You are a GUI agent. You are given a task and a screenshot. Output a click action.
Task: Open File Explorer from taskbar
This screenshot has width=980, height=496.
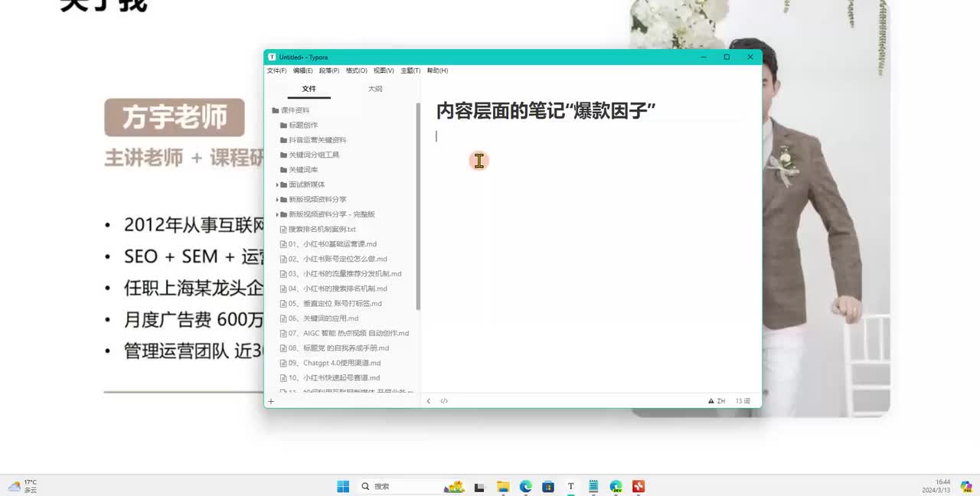pyautogui.click(x=503, y=486)
